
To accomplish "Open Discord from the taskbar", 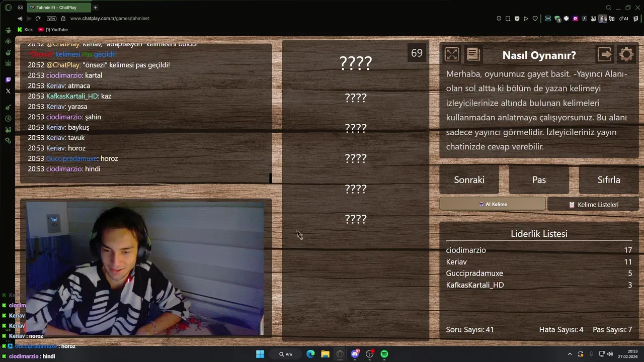I will pos(355,354).
